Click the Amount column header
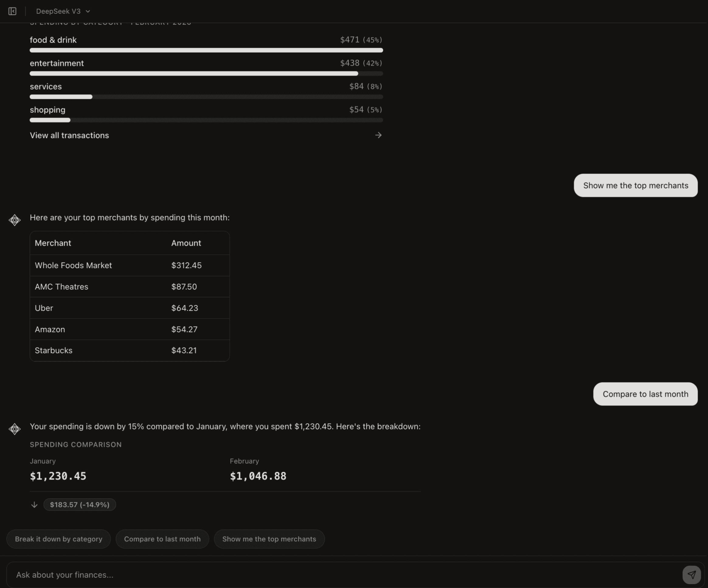The image size is (708, 588). (186, 243)
